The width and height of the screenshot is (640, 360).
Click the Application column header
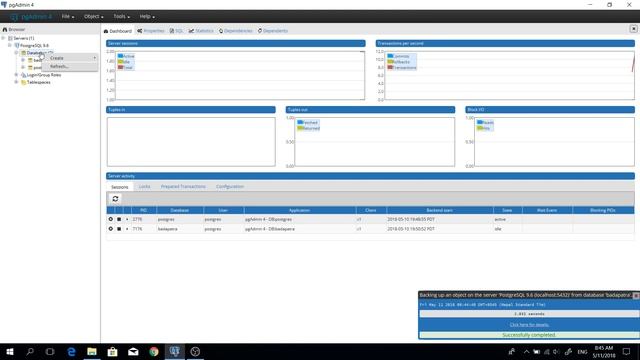[300, 210]
